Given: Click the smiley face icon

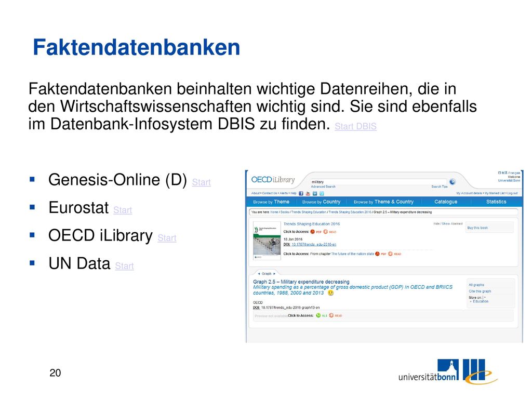Looking at the screenshot, I should [x=330, y=293].
